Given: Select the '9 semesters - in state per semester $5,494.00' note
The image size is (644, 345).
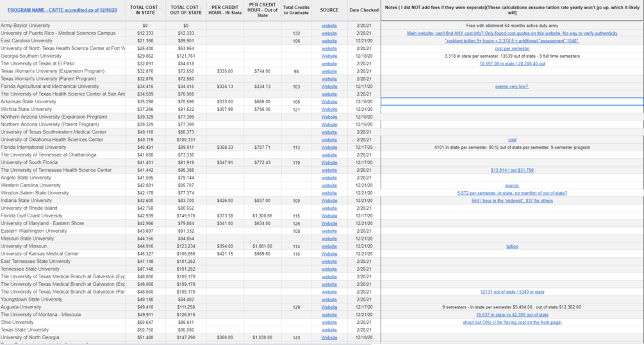Looking at the screenshot, I should (512, 307).
